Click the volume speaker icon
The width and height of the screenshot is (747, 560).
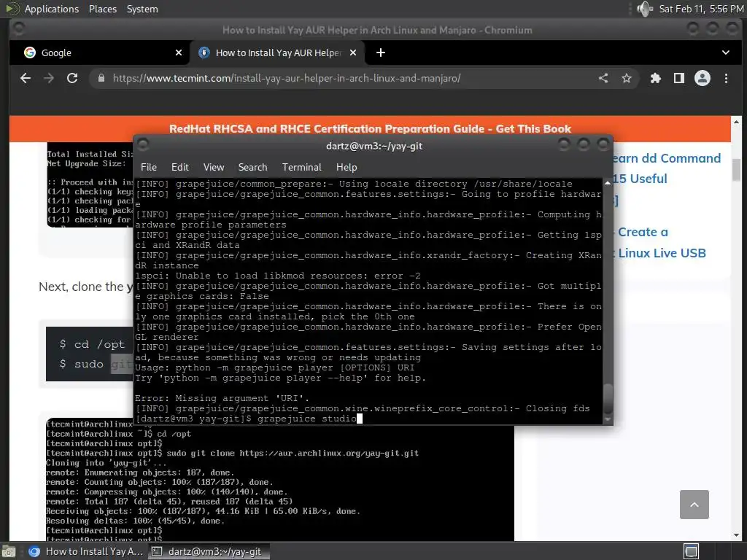pyautogui.click(x=644, y=9)
